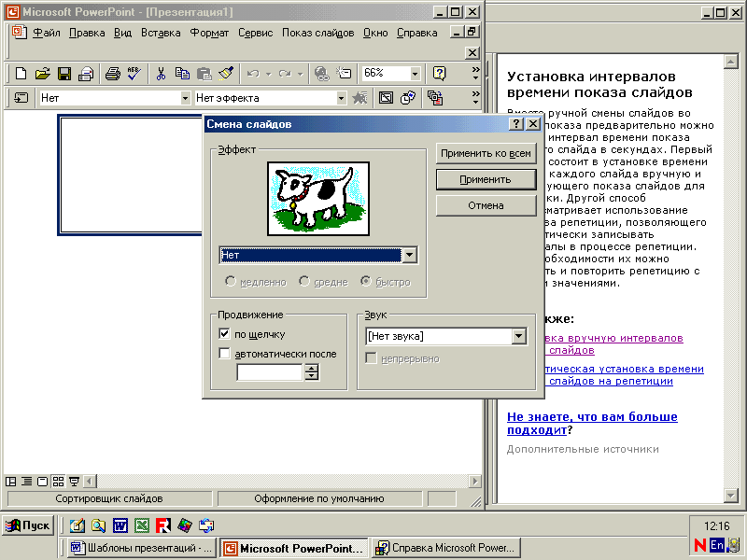Open the 66% zoom dropdown

pos(415,74)
